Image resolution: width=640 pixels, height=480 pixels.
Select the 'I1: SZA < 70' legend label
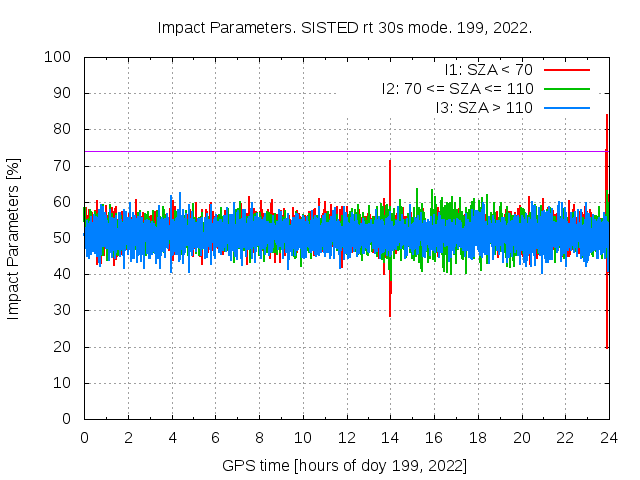click(488, 69)
